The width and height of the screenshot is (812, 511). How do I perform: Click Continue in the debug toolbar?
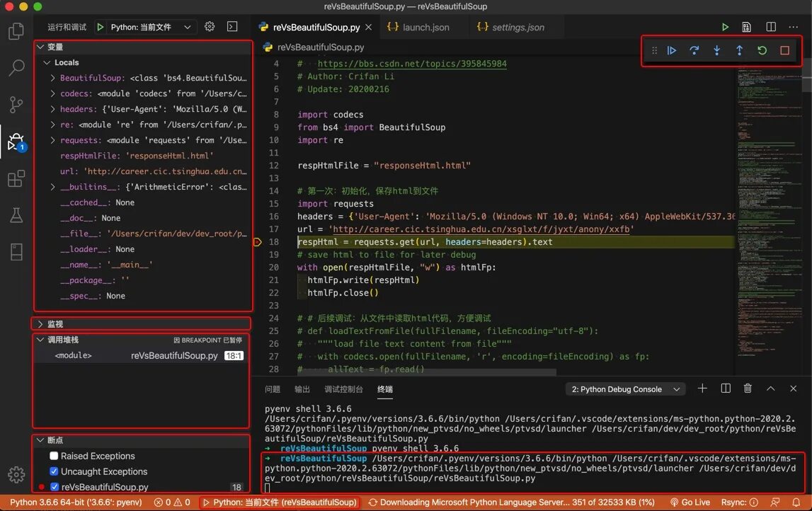[672, 50]
